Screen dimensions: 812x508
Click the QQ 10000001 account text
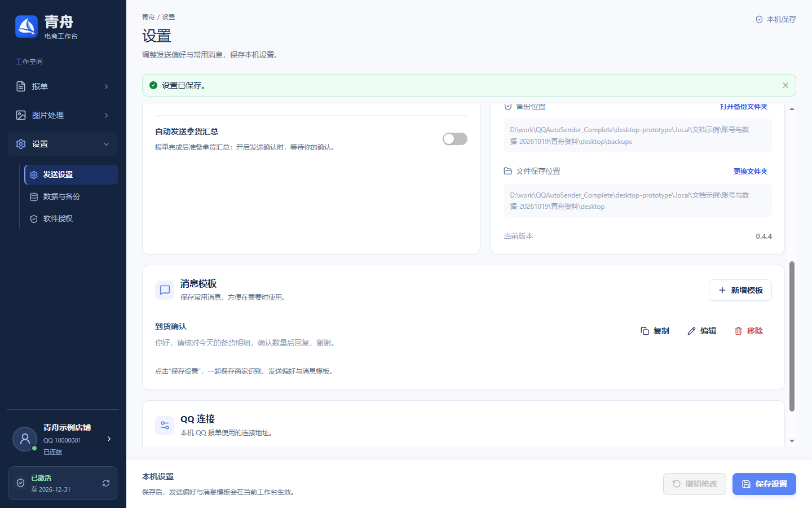coord(62,440)
